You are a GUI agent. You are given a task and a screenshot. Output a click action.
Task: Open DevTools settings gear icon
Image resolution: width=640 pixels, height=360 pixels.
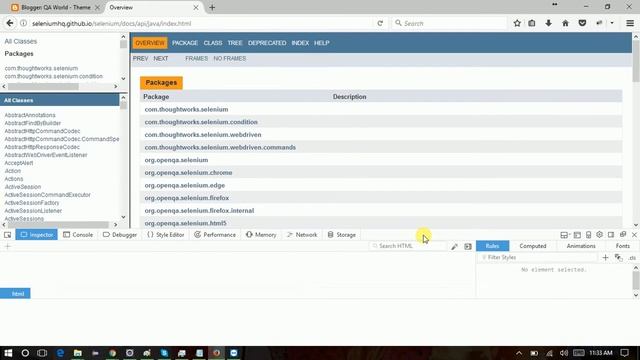[599, 234]
